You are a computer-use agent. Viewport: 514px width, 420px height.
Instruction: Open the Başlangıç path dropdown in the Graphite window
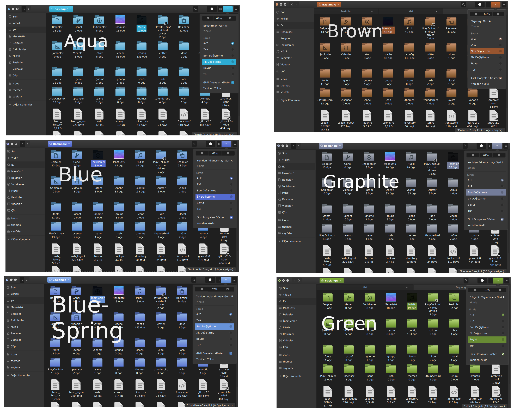coord(331,146)
